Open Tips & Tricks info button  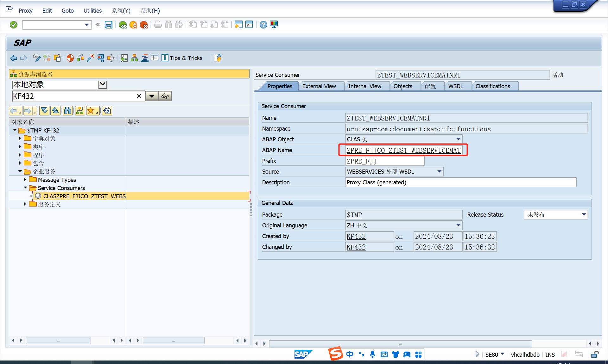click(x=182, y=58)
